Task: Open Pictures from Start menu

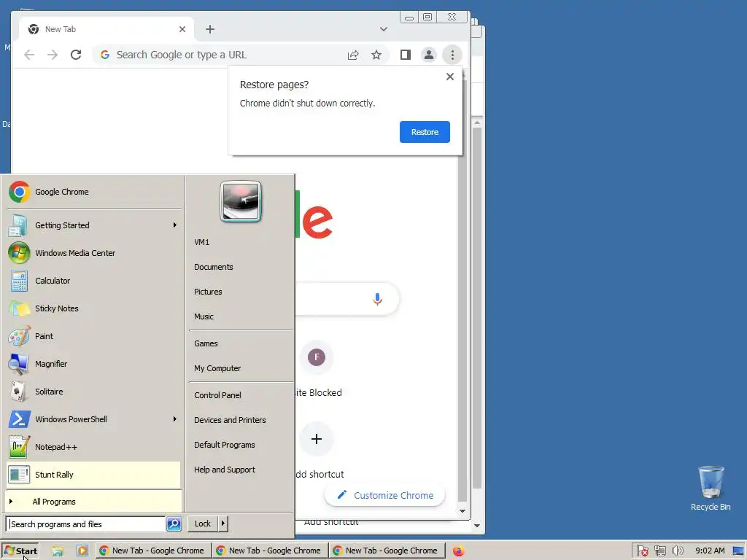Action: pyautogui.click(x=241, y=292)
